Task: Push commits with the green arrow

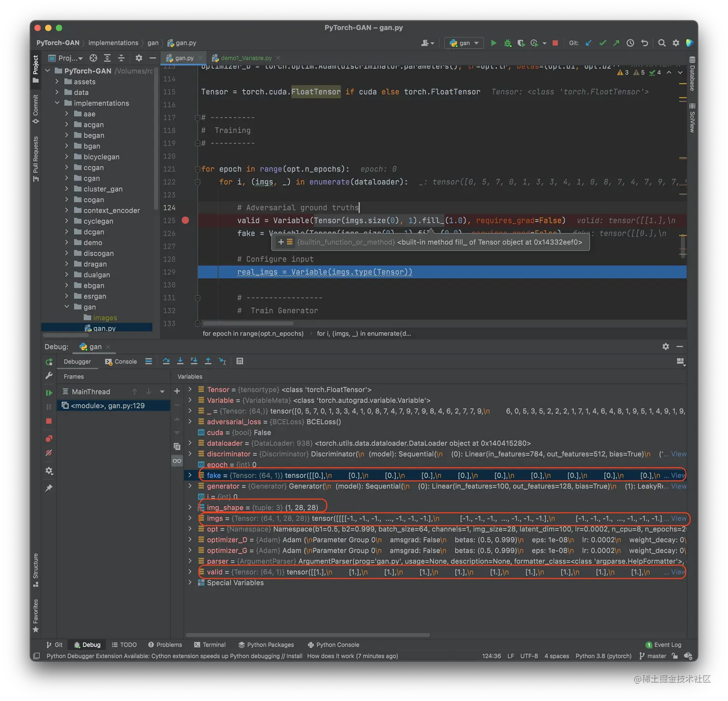Action: (616, 43)
